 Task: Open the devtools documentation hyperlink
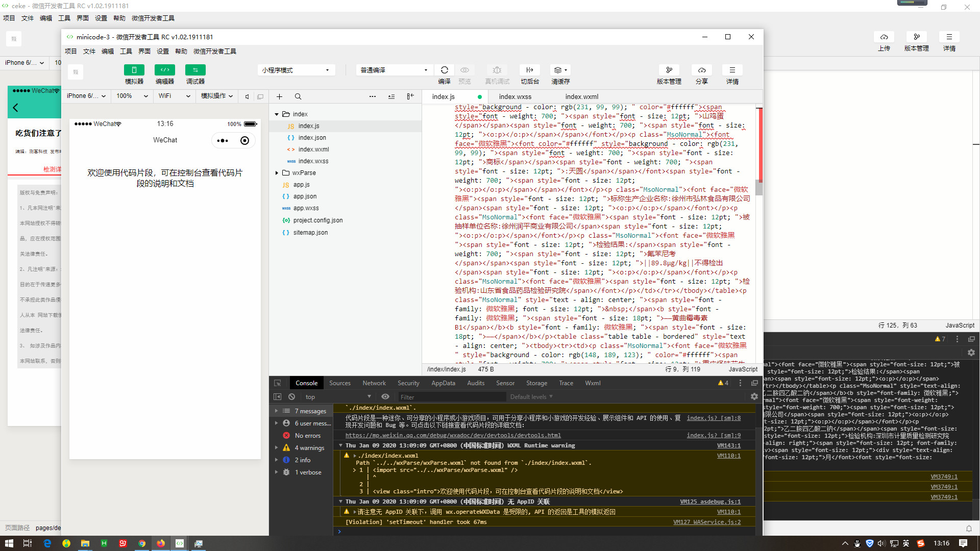click(453, 435)
